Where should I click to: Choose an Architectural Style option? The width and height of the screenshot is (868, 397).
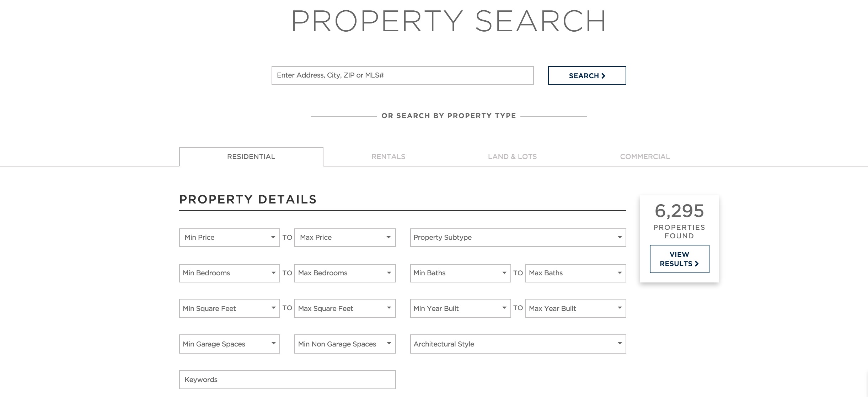(x=518, y=344)
